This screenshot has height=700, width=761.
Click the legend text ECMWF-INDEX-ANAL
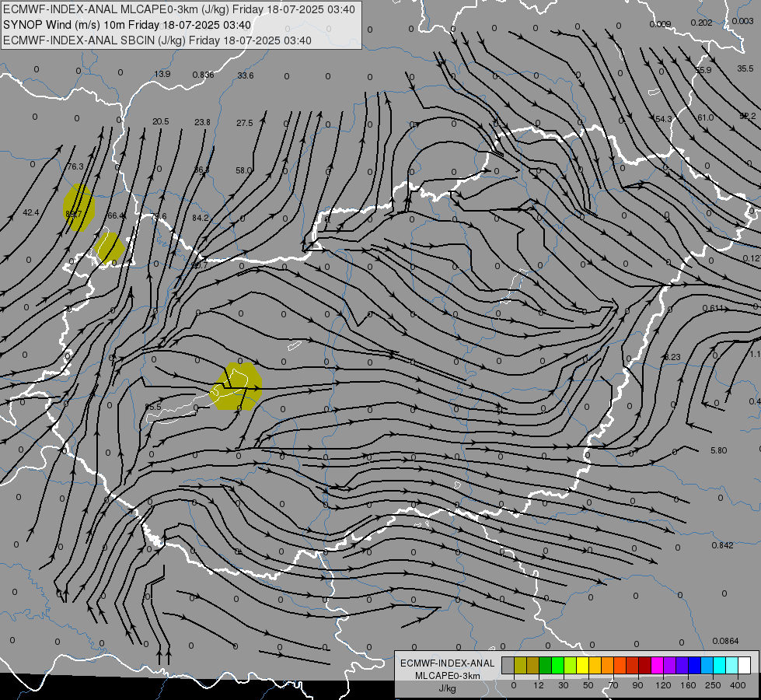coord(448,663)
